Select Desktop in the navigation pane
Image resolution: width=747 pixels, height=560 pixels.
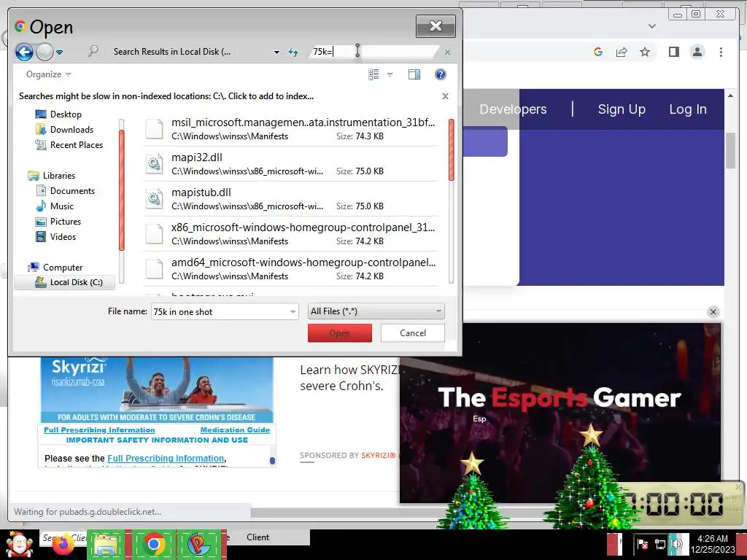pyautogui.click(x=66, y=114)
